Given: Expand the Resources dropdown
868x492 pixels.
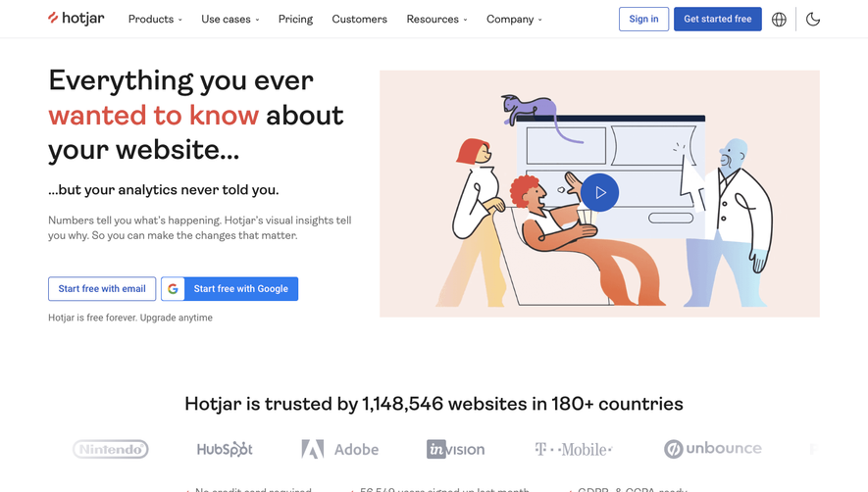Looking at the screenshot, I should point(436,20).
